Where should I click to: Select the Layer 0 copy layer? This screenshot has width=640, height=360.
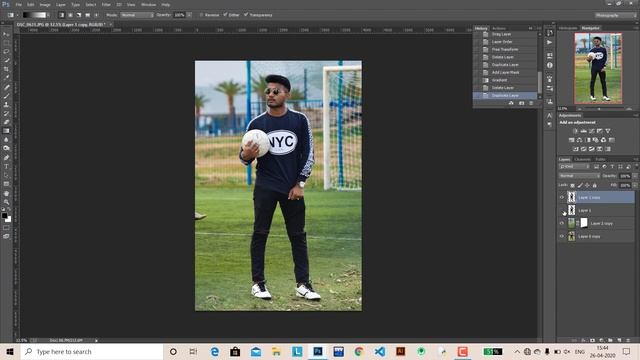tap(596, 237)
